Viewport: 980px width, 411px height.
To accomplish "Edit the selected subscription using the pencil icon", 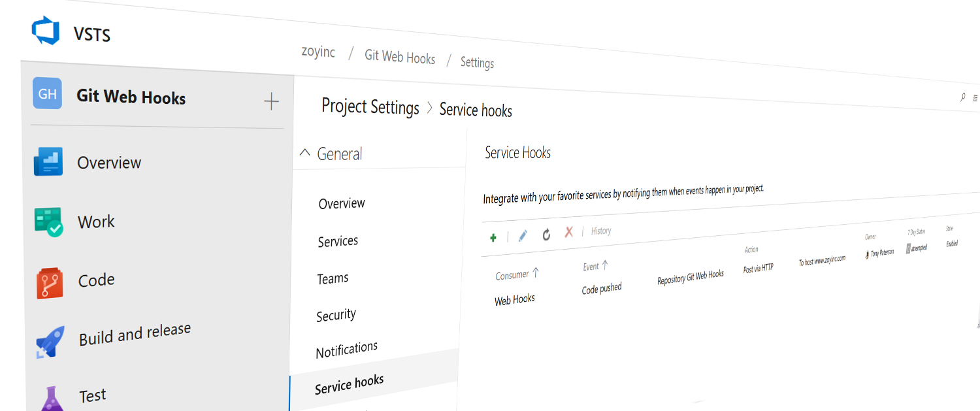I will point(521,236).
